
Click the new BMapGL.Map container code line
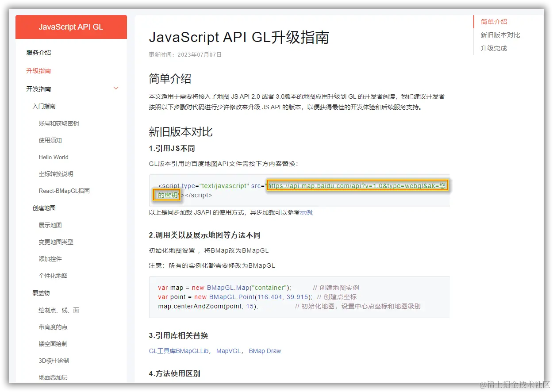258,288
